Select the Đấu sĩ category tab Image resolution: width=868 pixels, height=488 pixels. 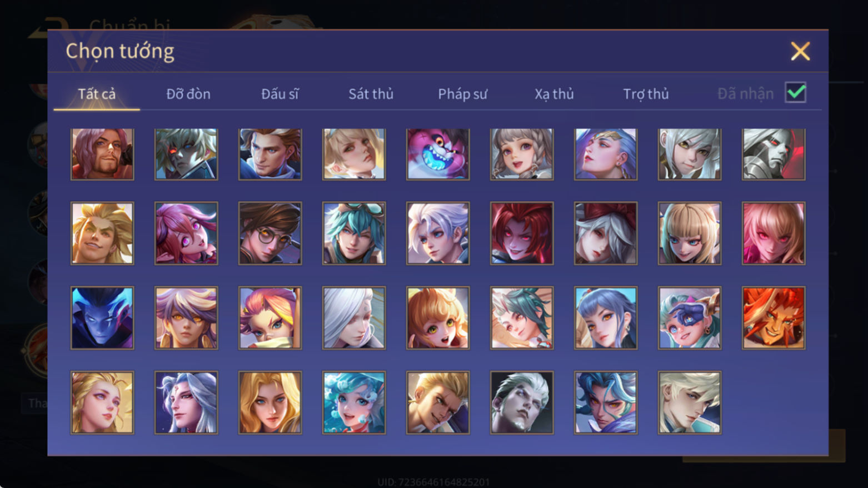click(280, 94)
